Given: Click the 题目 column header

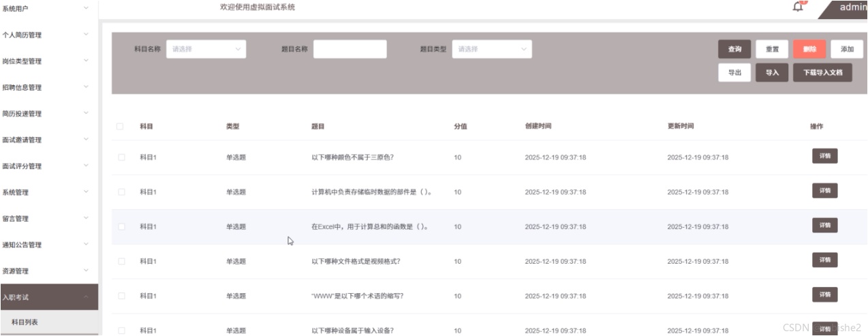Looking at the screenshot, I should coord(317,126).
